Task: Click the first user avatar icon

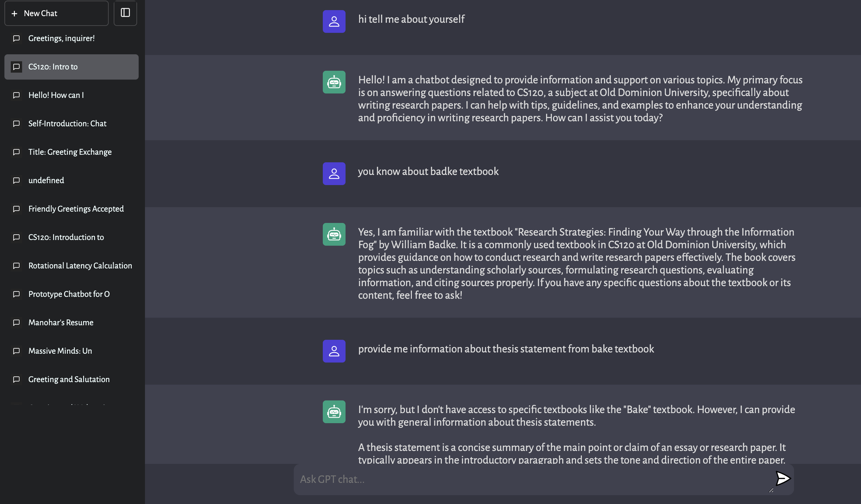Action: click(x=334, y=21)
